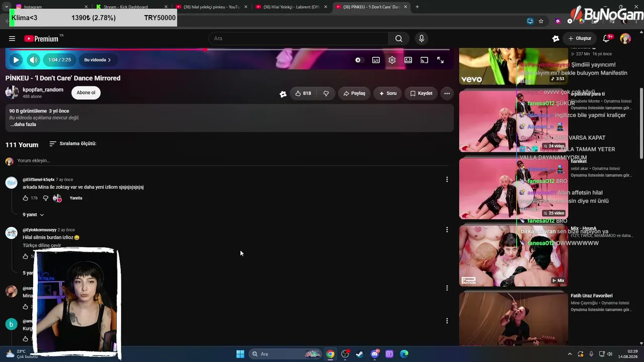This screenshot has width=644, height=362.
Task: Click the YouTube search box
Action: [298, 39]
